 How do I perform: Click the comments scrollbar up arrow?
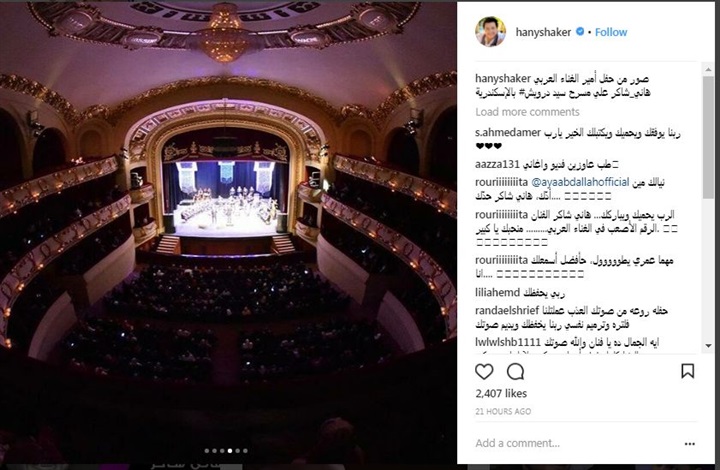coord(708,69)
